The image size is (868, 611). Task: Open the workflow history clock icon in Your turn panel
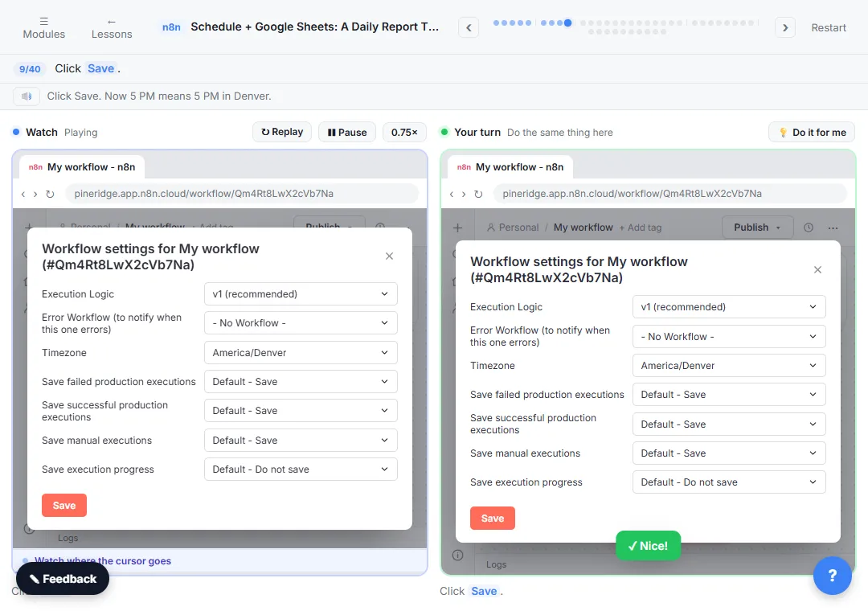click(x=809, y=228)
